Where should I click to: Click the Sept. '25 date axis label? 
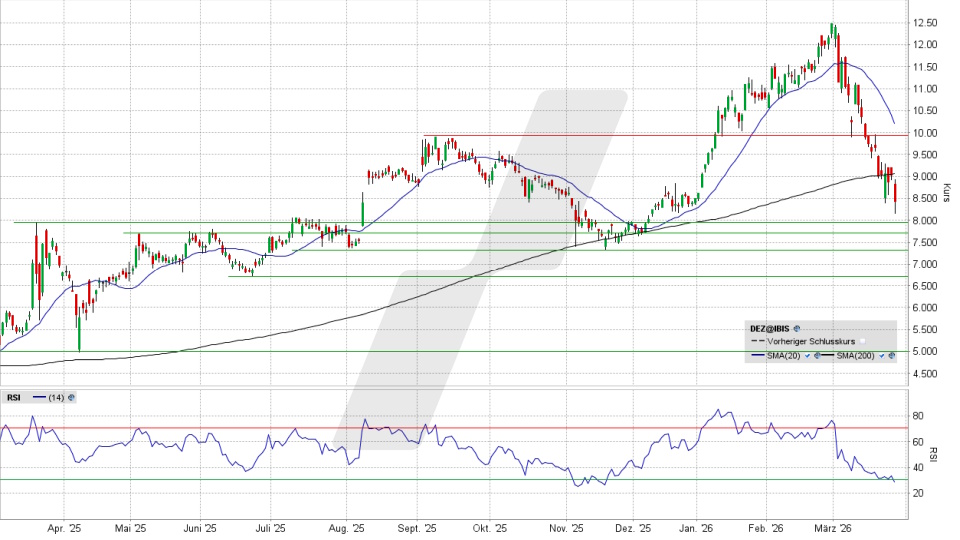click(x=422, y=528)
